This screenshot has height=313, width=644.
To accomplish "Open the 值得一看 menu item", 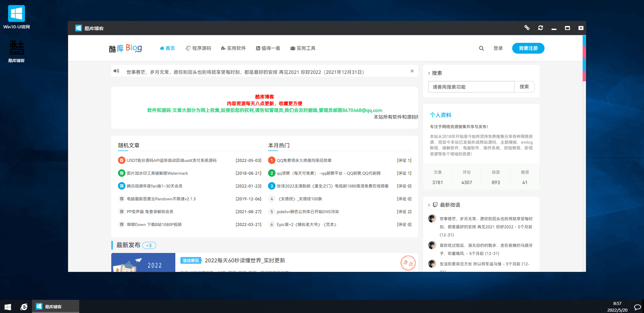I will (x=268, y=48).
